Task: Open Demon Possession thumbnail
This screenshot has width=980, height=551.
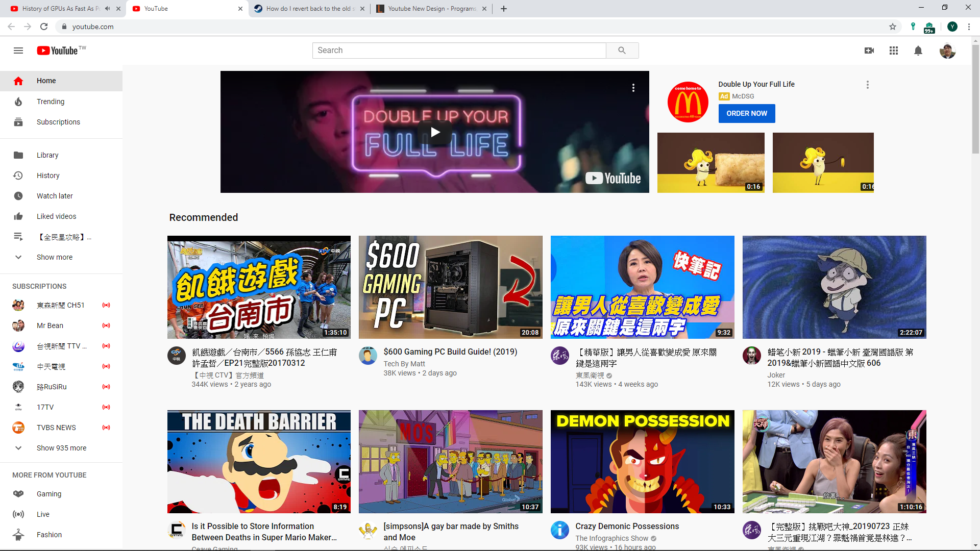Action: coord(642,462)
